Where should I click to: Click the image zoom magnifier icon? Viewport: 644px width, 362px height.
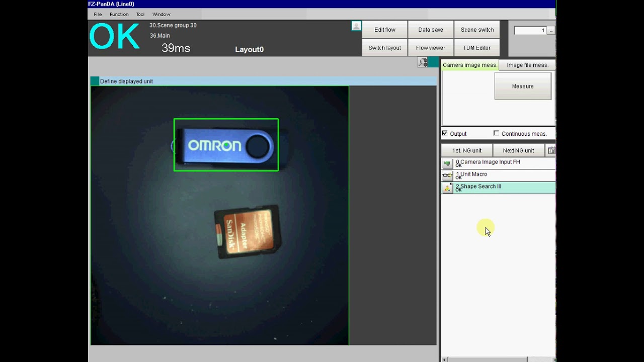point(423,62)
